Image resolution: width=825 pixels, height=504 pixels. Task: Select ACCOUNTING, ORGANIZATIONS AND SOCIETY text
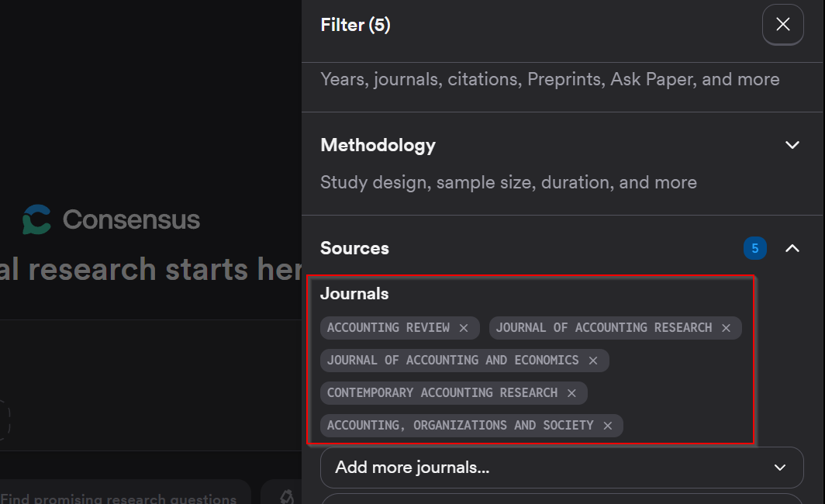(461, 426)
